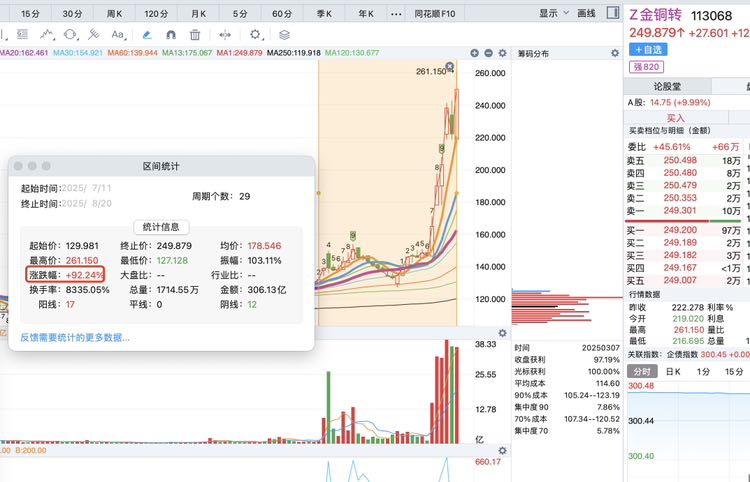Open the more periods ellipsis
This screenshot has width=750, height=482.
tap(396, 14)
